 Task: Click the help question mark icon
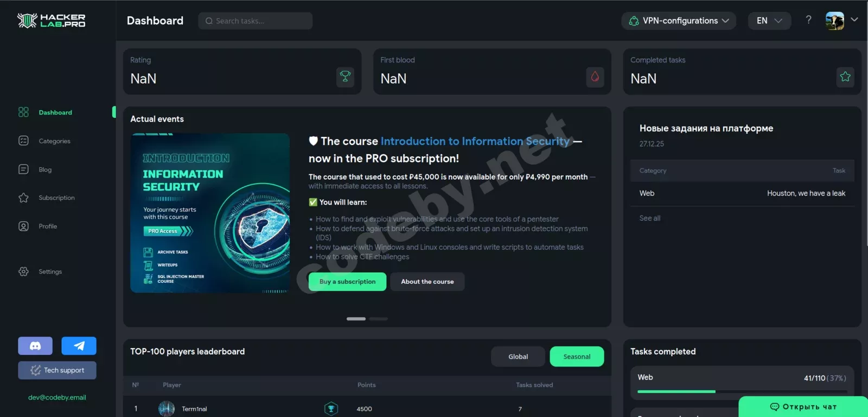click(x=808, y=20)
